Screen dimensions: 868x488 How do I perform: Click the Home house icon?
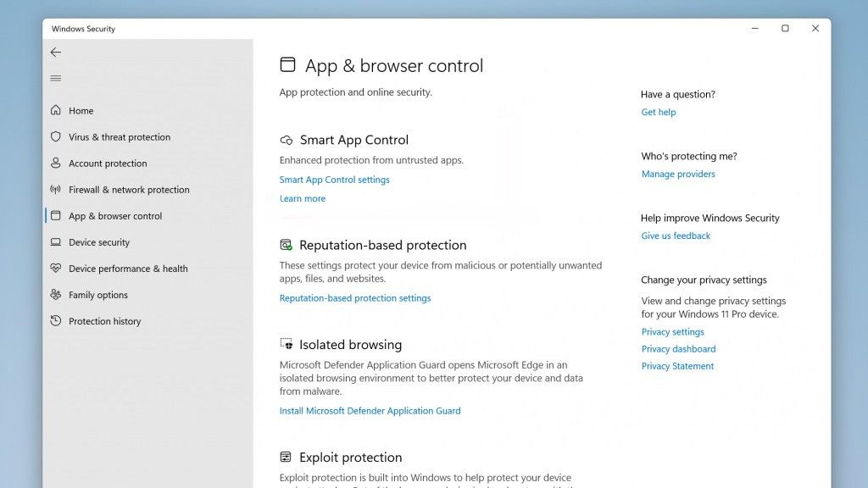(x=56, y=111)
